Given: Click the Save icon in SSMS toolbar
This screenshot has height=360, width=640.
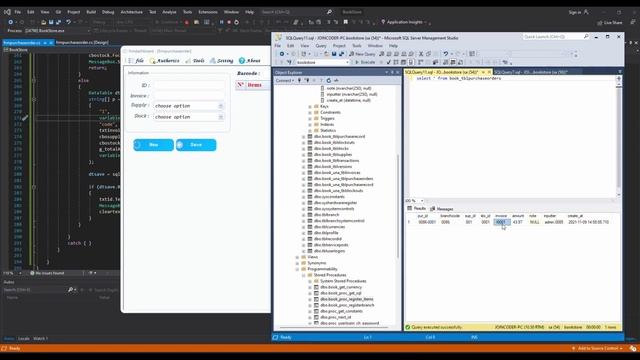Looking at the screenshot, I should coord(334,54).
